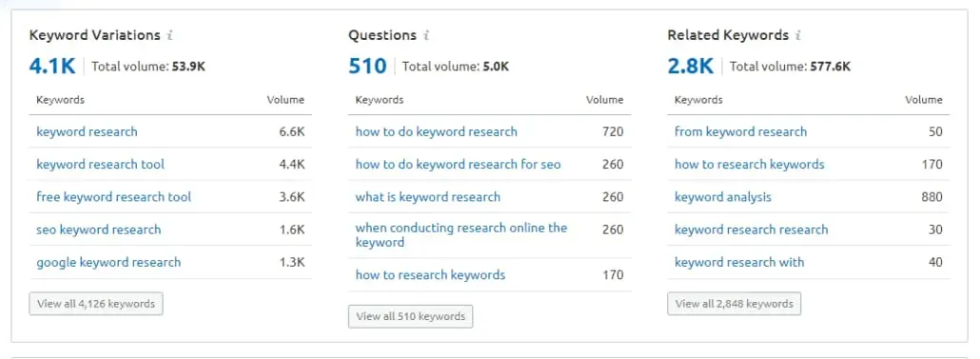Click Volume header in Keyword Variations table
This screenshot has height=359, width=980.
[x=285, y=99]
